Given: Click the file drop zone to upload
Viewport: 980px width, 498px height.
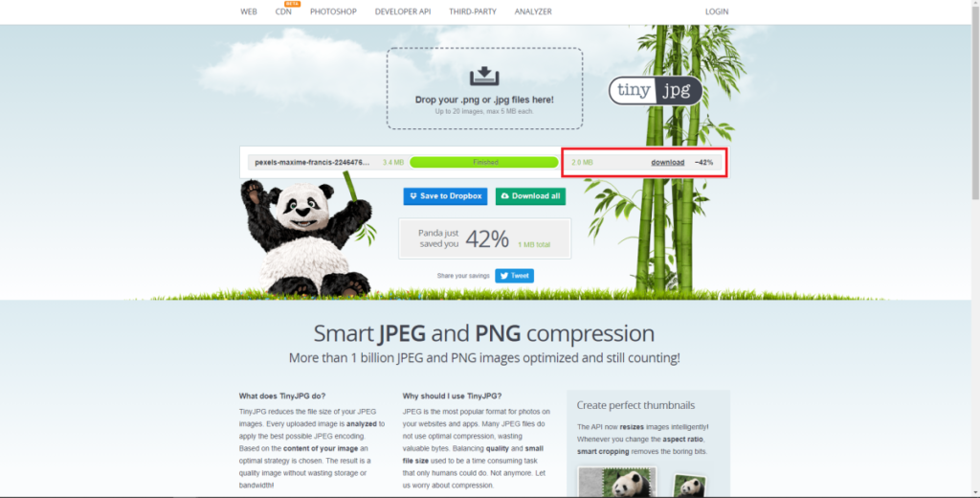Looking at the screenshot, I should 484,88.
